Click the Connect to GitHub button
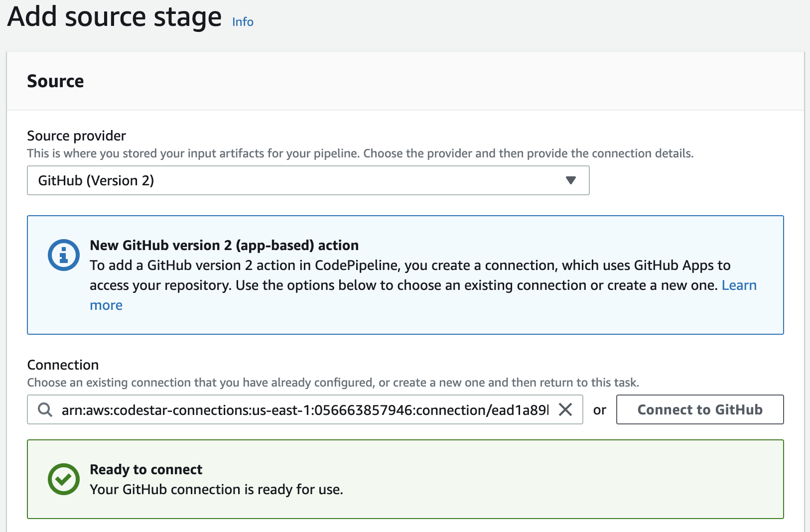This screenshot has width=810, height=532. (700, 409)
